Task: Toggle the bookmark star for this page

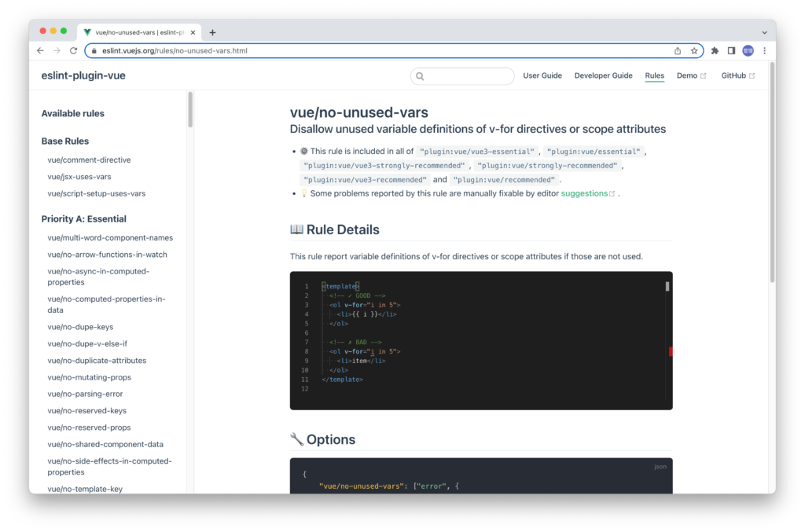Action: coord(695,50)
